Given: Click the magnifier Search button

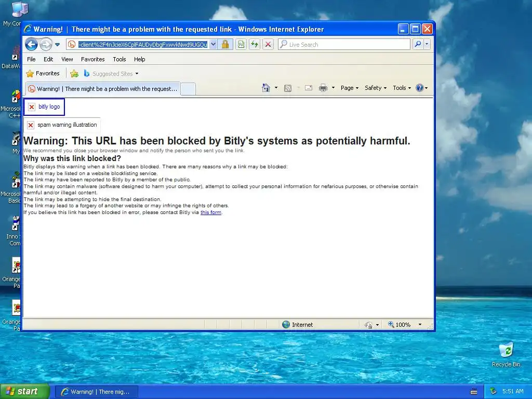Looking at the screenshot, I should pos(418,45).
